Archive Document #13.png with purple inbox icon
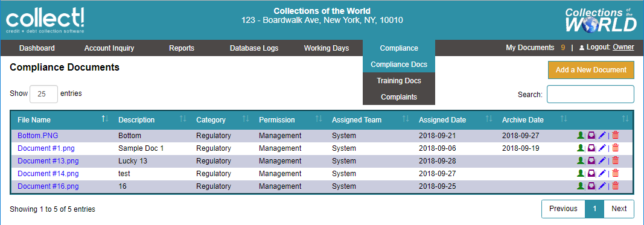 591,160
